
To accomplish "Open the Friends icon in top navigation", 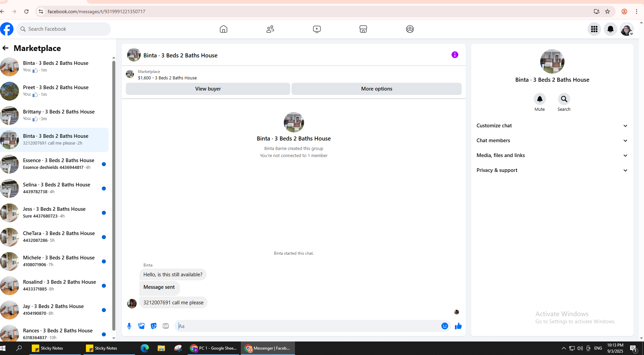I will tap(270, 29).
